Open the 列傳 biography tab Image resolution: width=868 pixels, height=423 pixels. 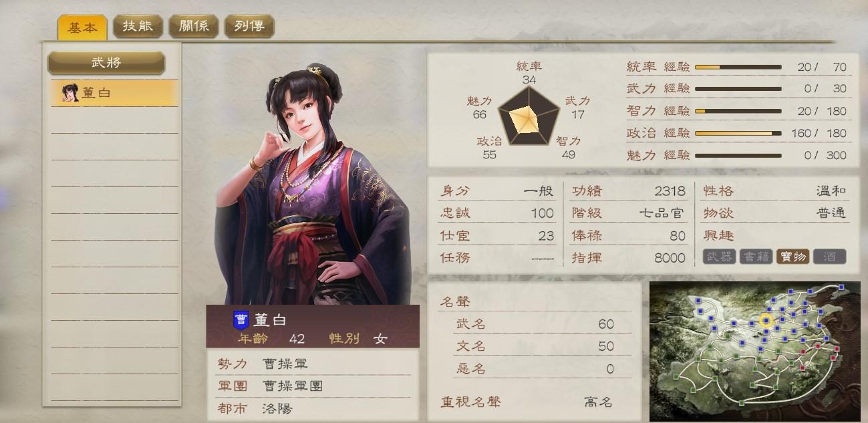click(x=249, y=27)
